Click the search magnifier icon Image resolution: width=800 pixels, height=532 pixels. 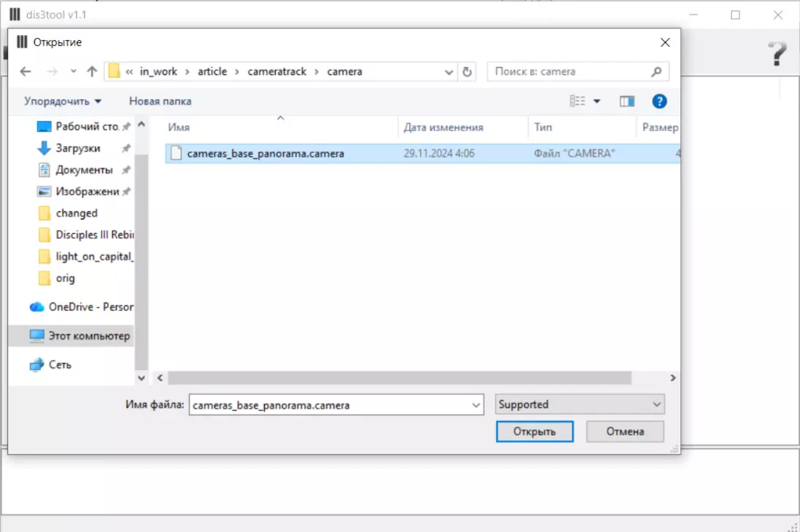656,72
